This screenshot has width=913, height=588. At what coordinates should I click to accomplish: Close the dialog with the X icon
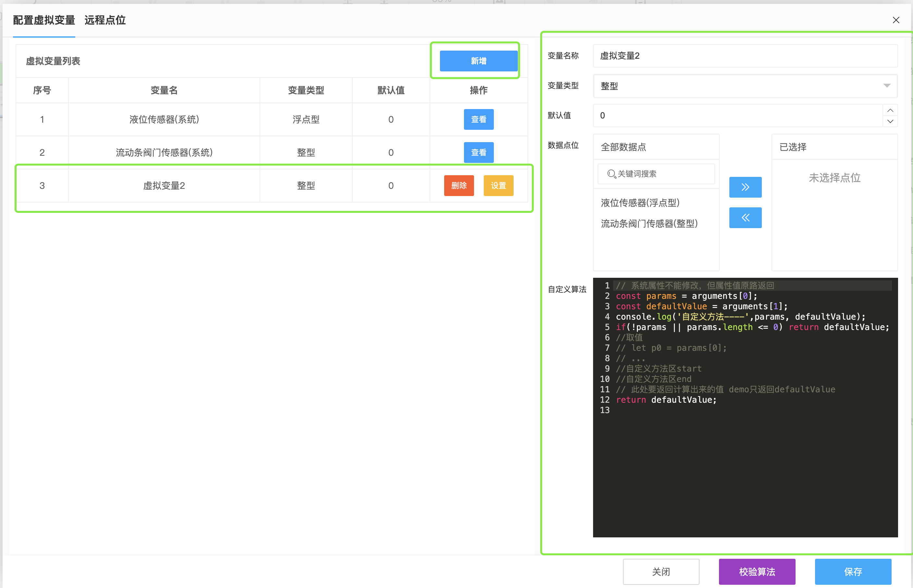pos(896,20)
